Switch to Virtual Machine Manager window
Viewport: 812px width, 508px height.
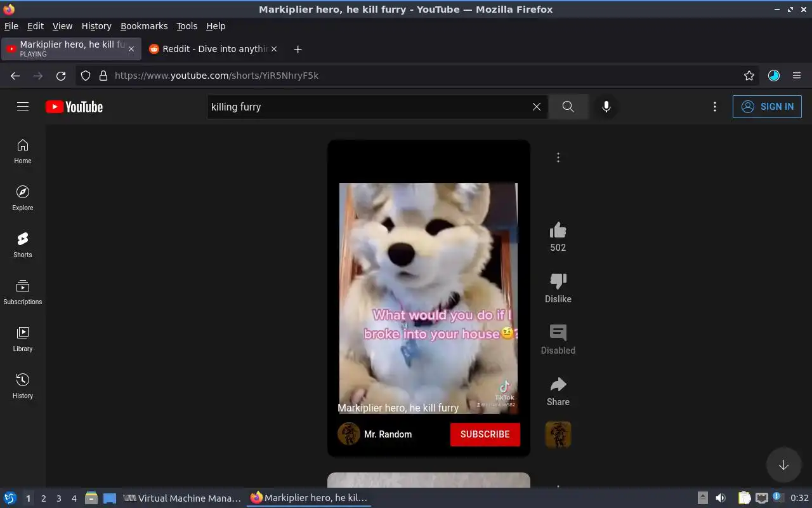click(182, 498)
